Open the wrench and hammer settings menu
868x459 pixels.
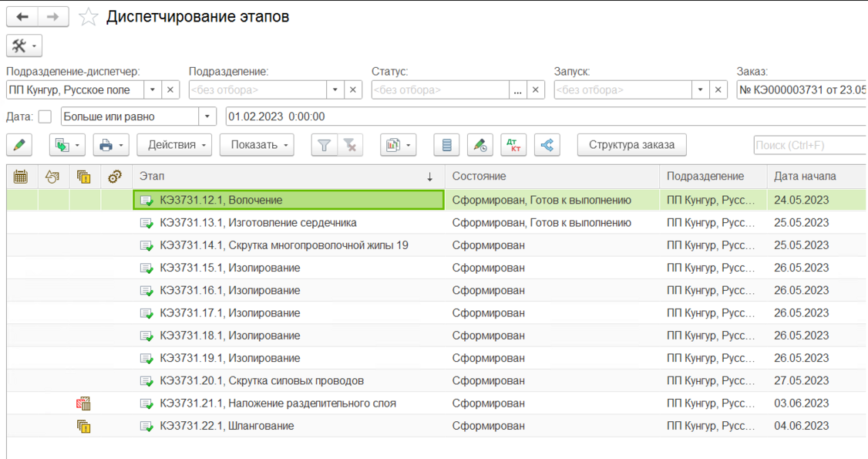(x=25, y=46)
